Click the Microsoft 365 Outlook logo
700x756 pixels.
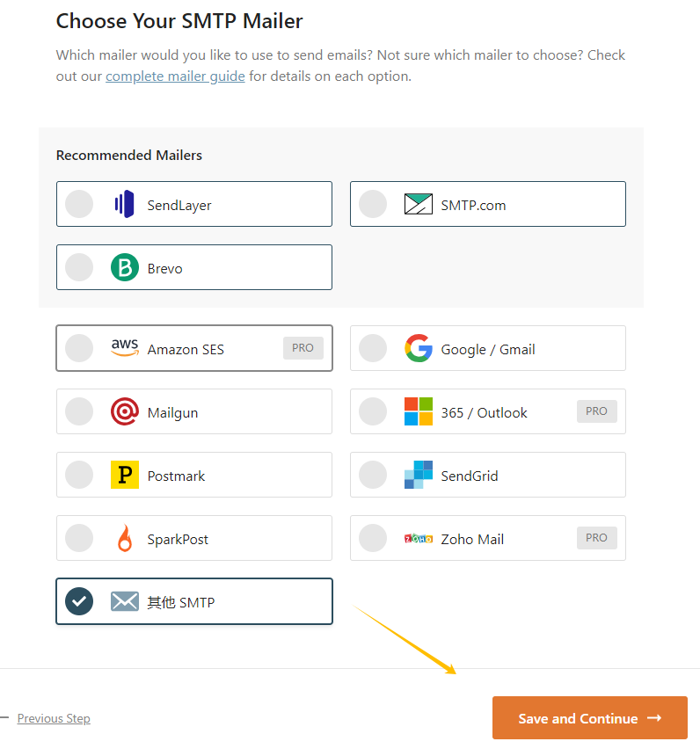tap(418, 411)
